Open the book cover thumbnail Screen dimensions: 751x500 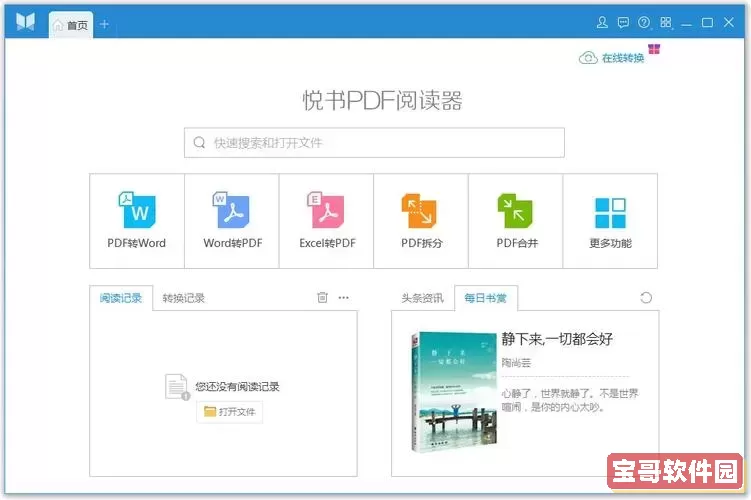click(454, 391)
